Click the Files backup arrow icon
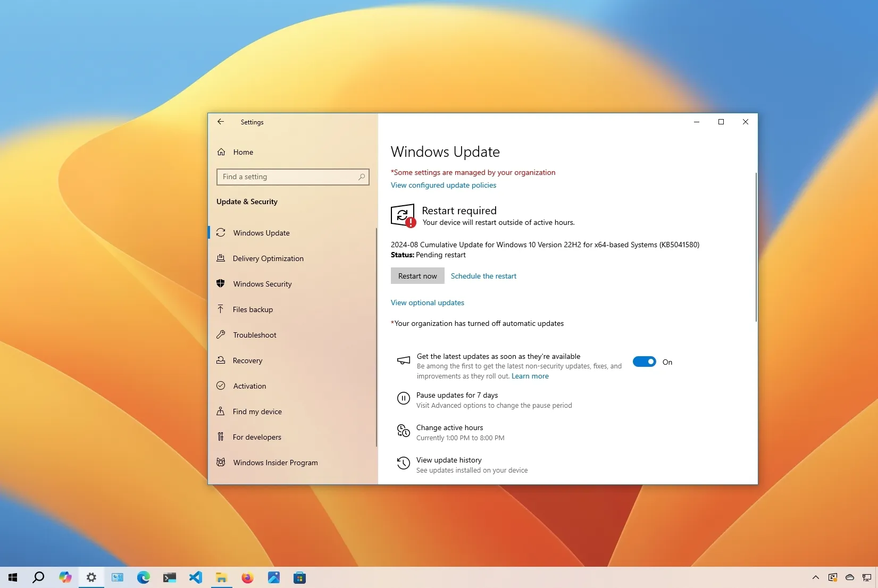878x588 pixels. click(x=221, y=309)
